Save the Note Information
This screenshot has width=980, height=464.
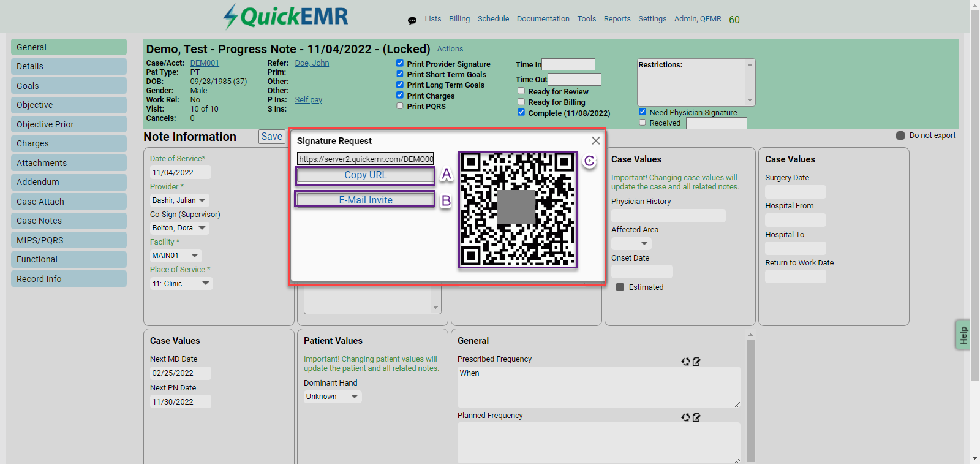pyautogui.click(x=272, y=137)
